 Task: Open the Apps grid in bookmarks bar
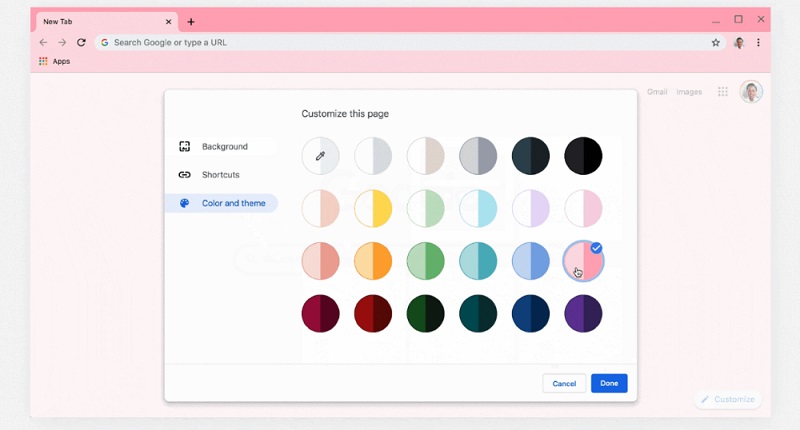coord(43,61)
